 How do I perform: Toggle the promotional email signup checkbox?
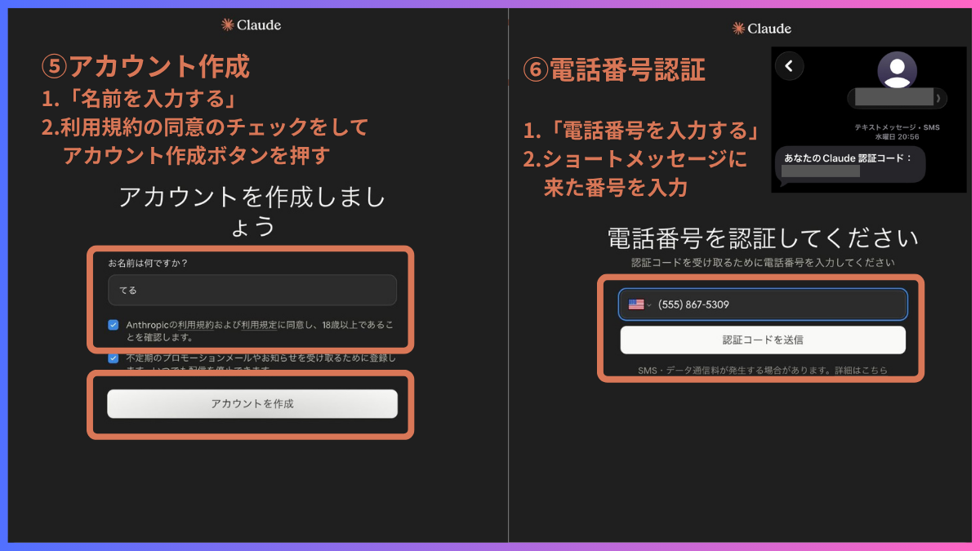coord(114,358)
